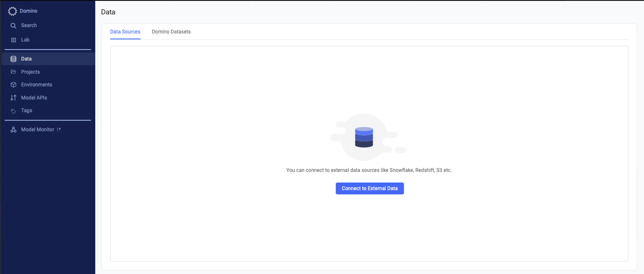The height and width of the screenshot is (274, 644).
Task: Open the Tags section
Action: click(26, 111)
